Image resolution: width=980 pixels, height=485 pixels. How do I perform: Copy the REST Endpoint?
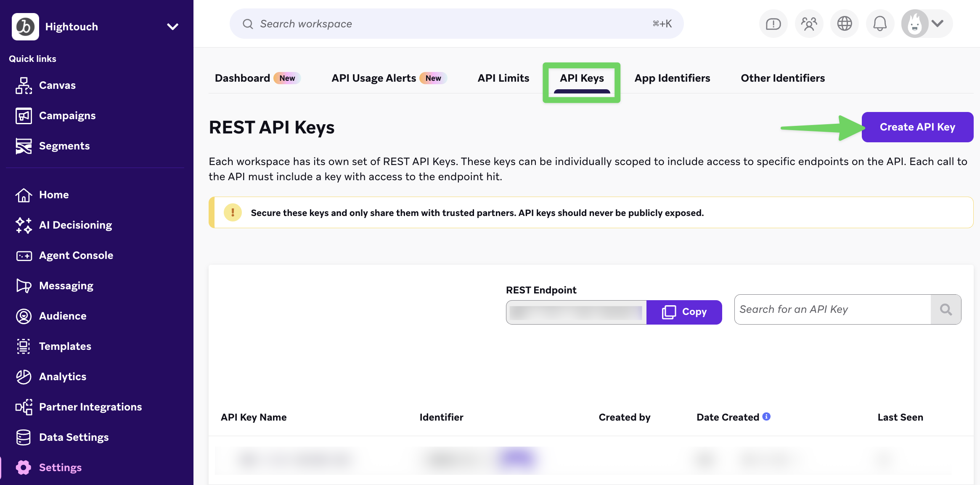click(684, 312)
